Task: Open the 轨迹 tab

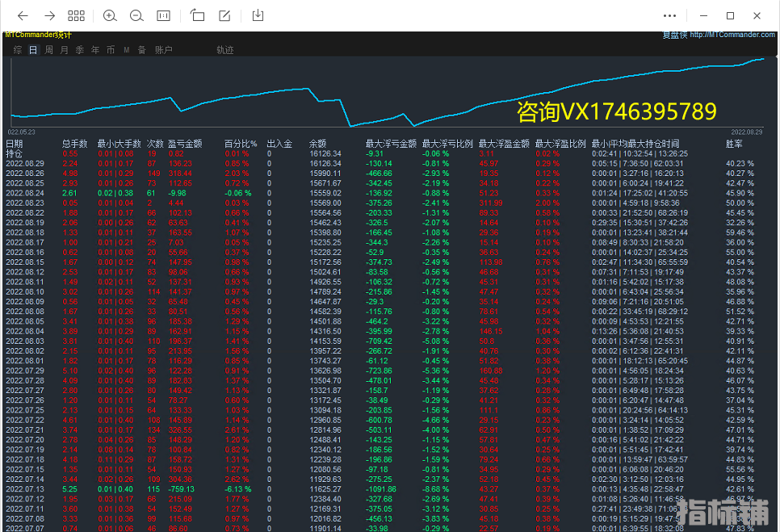Action: [224, 50]
